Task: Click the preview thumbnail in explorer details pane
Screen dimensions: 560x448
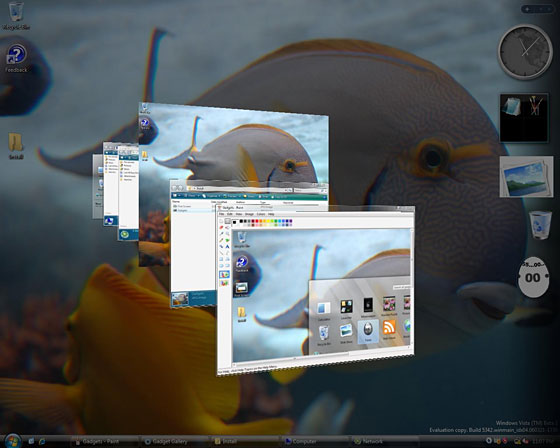Action: tap(180, 299)
